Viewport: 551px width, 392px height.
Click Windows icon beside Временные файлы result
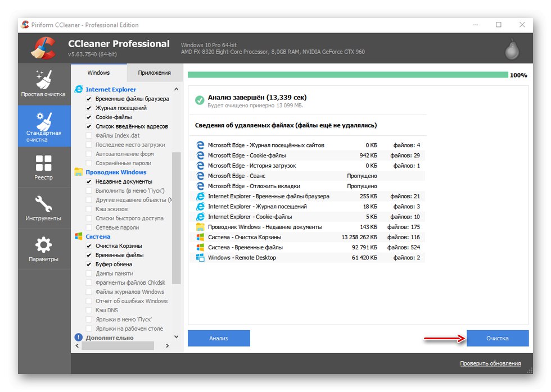coord(200,247)
